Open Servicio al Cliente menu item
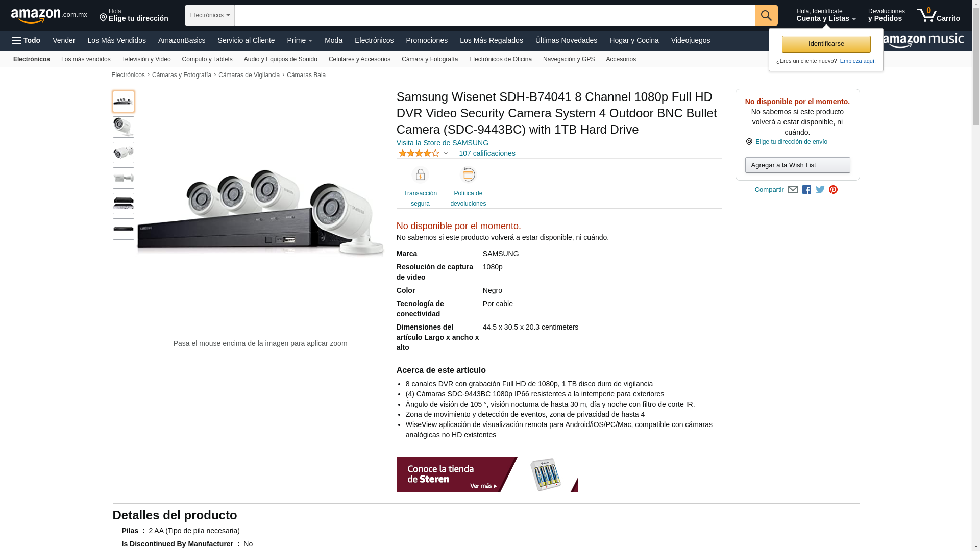Image resolution: width=980 pixels, height=551 pixels. click(x=246, y=40)
